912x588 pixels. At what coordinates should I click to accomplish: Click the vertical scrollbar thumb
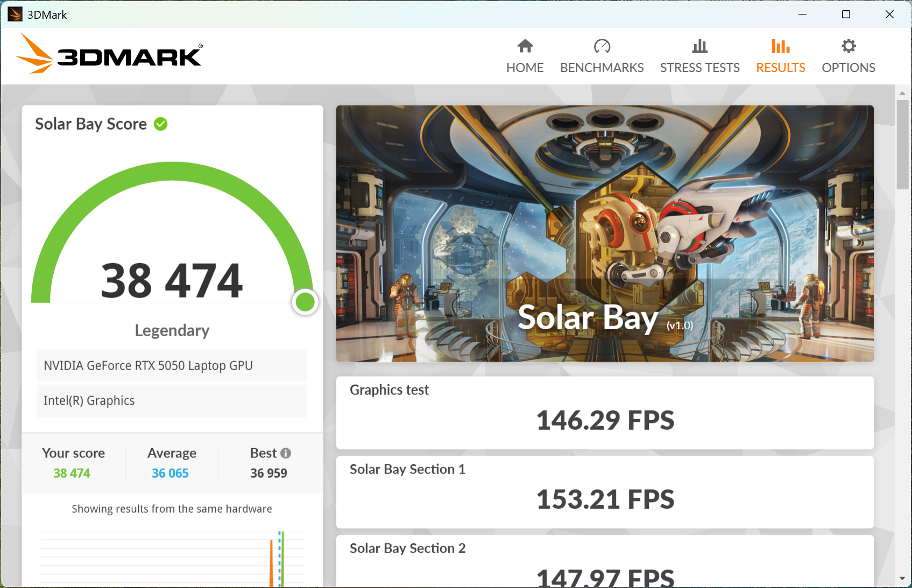pyautogui.click(x=902, y=144)
